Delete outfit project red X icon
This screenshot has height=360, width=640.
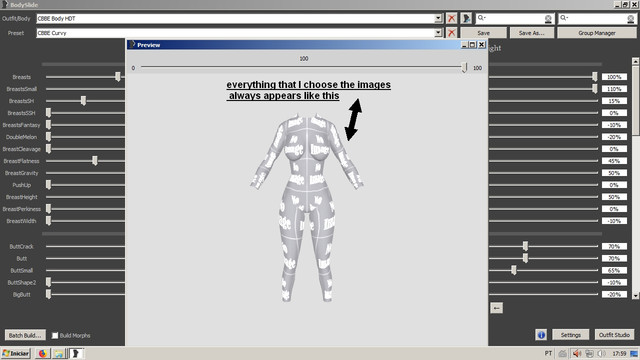pos(451,18)
